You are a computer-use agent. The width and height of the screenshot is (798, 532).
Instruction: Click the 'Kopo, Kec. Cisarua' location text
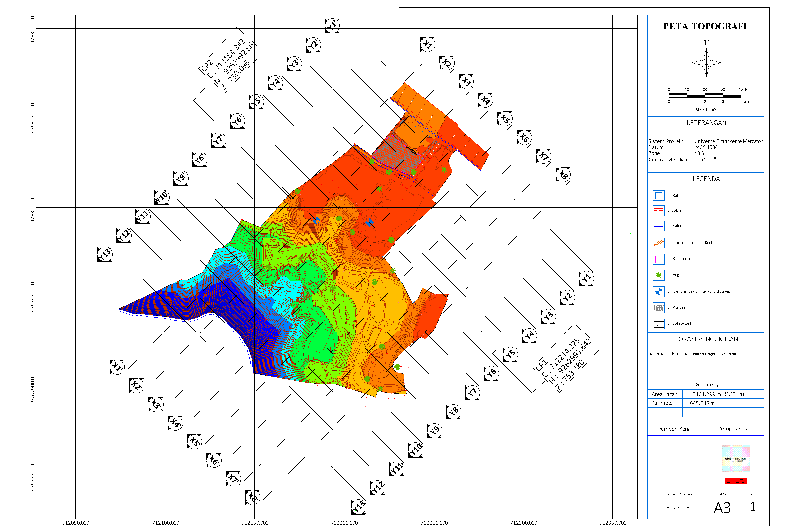(x=693, y=354)
